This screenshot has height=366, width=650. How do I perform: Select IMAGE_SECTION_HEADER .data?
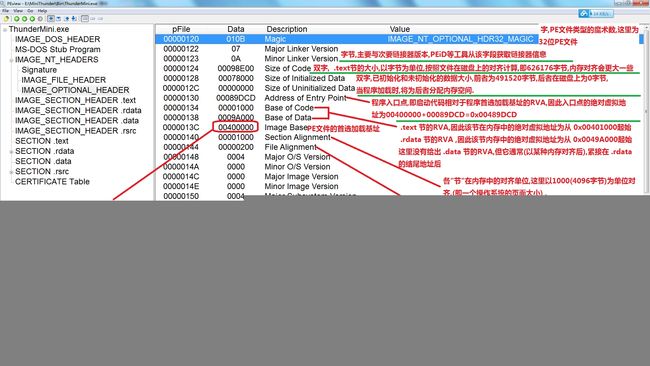77,121
